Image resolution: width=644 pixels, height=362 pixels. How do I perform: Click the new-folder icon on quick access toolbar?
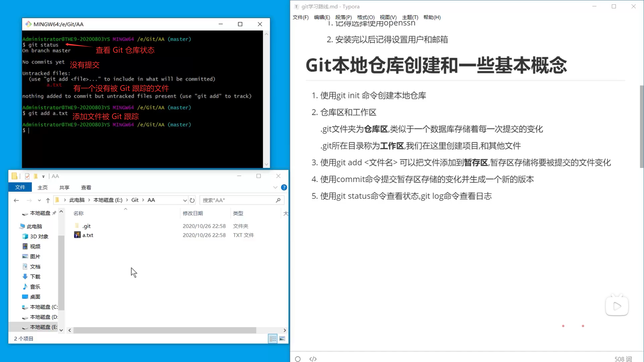click(36, 176)
